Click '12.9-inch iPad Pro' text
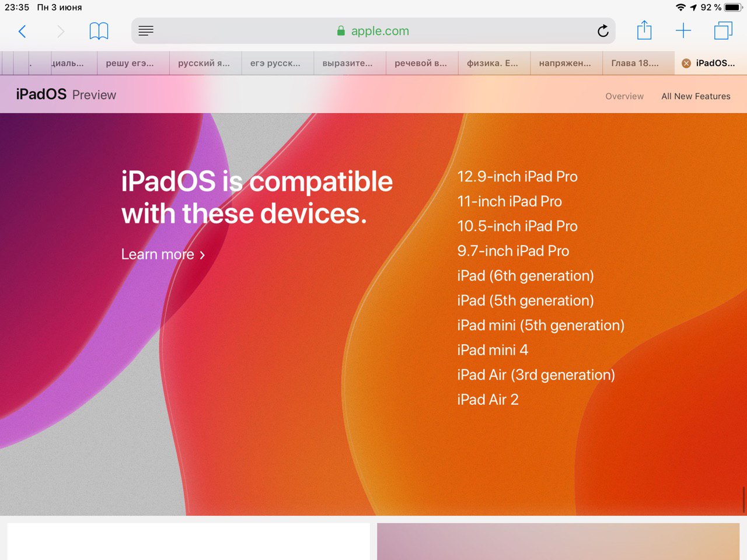747x560 pixels. [x=517, y=177]
